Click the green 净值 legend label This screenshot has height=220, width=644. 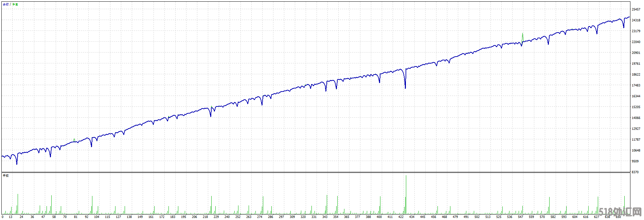(x=15, y=4)
